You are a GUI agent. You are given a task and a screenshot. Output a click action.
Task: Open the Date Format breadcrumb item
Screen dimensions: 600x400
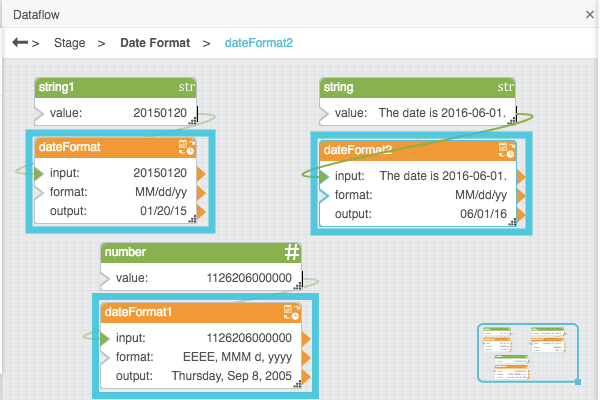point(155,43)
